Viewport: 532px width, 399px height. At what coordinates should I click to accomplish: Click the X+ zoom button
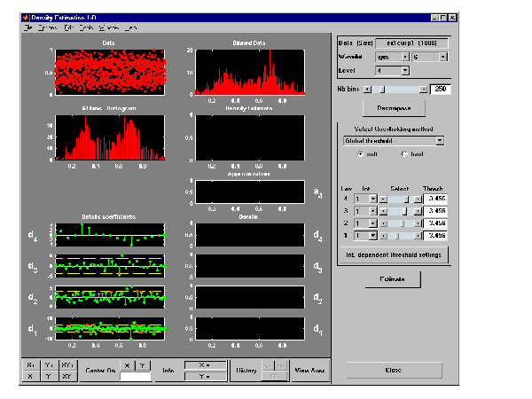click(x=33, y=364)
